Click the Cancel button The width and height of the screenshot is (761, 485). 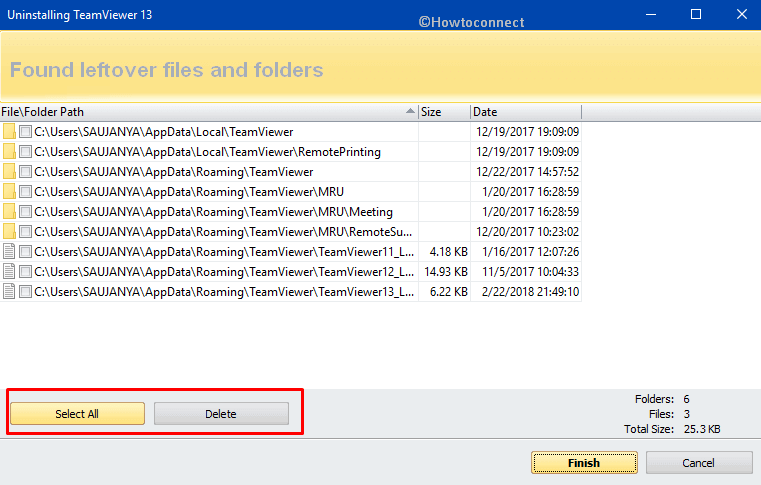[x=699, y=463]
